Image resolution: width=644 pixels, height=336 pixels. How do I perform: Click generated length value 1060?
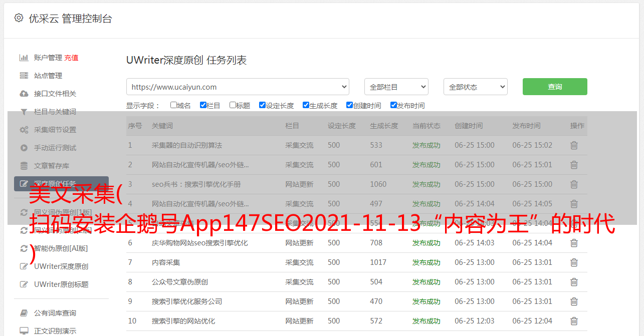pyautogui.click(x=378, y=184)
